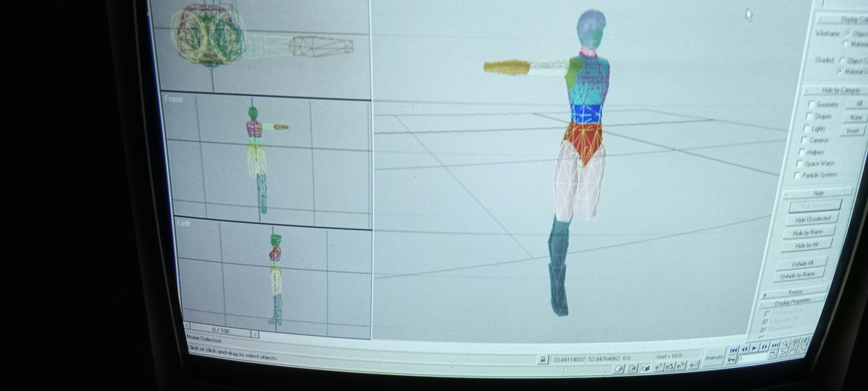Play the animation

pyautogui.click(x=754, y=348)
